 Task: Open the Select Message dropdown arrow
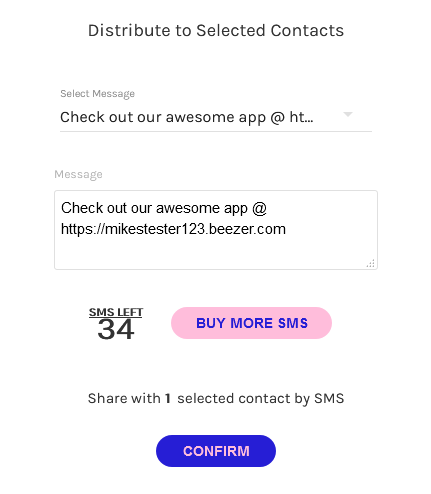348,114
